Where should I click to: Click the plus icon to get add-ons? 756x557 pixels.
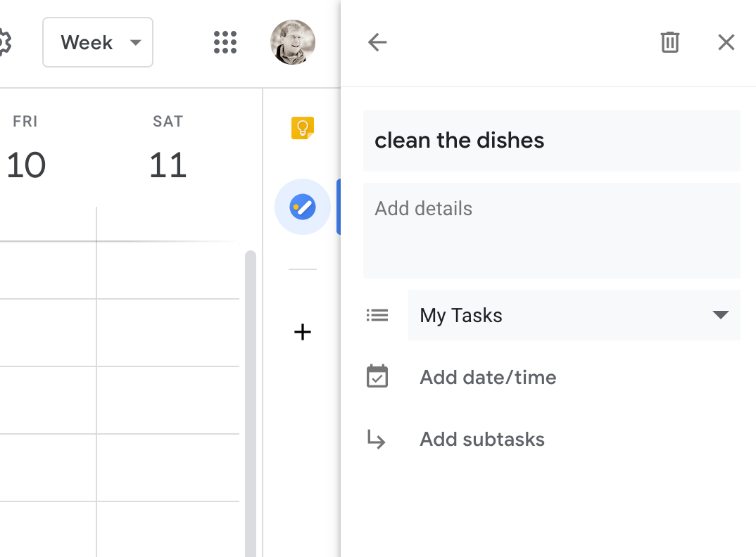(303, 332)
